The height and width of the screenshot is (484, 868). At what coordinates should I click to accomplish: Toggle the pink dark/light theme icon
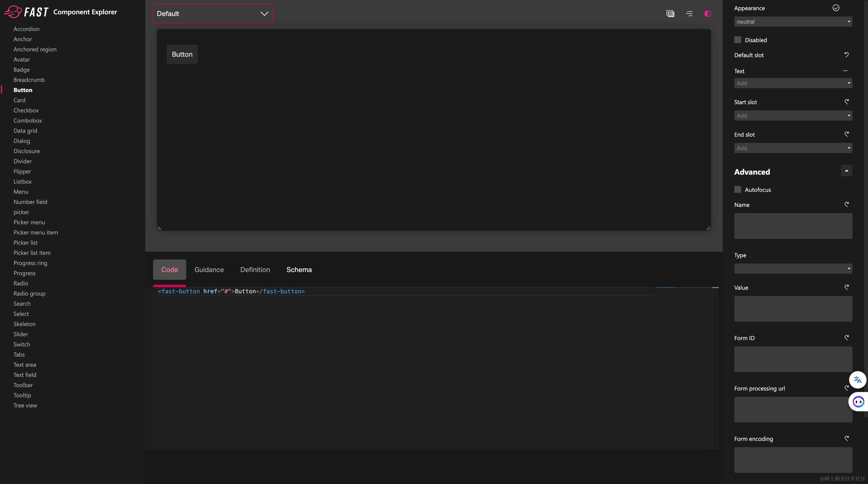click(707, 13)
